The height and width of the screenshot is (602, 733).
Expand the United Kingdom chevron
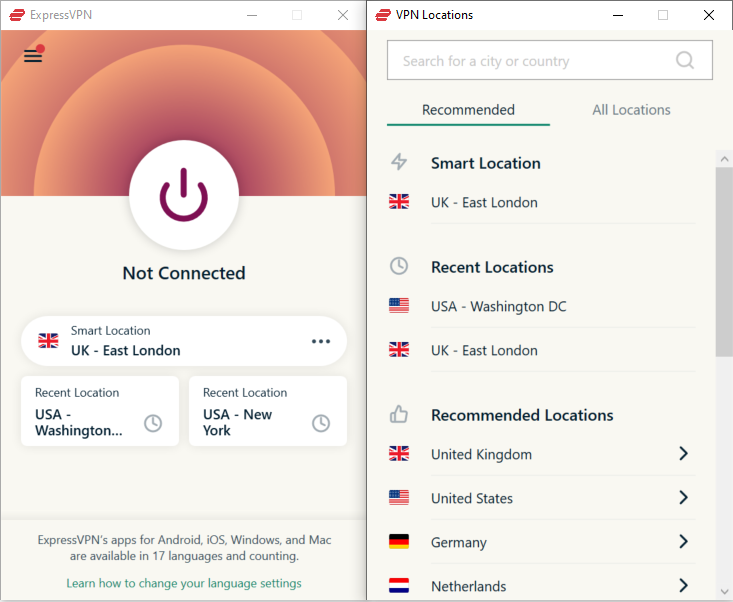683,453
